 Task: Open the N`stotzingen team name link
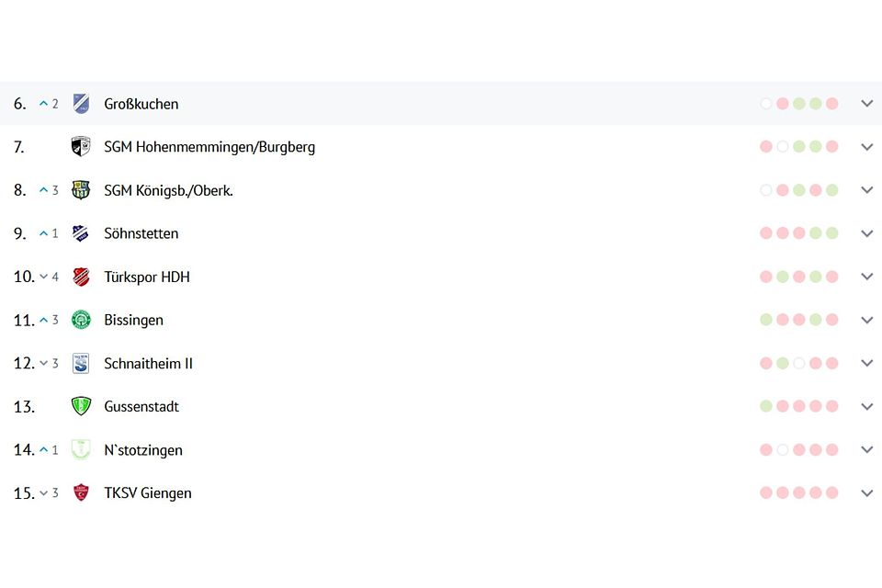coord(143,450)
